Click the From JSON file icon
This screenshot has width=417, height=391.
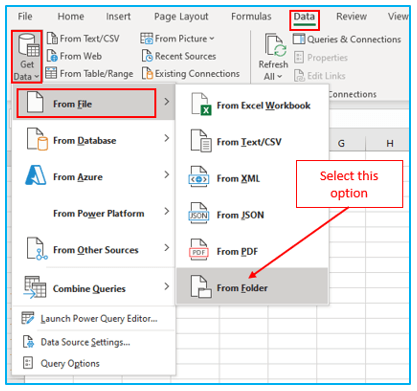point(199,213)
